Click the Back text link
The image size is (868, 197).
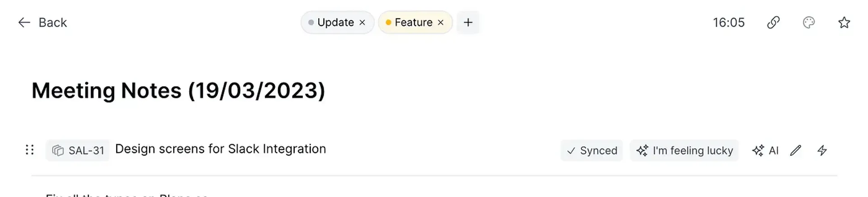click(52, 23)
